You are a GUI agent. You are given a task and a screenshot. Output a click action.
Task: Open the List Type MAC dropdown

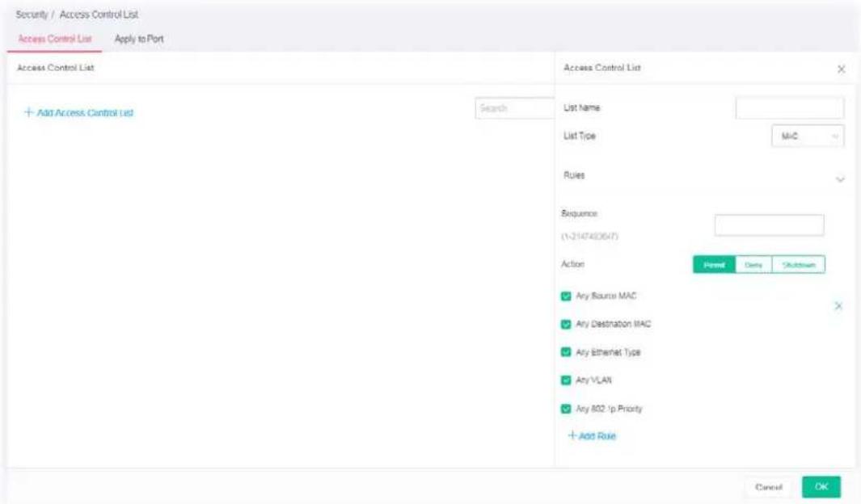[x=808, y=136]
